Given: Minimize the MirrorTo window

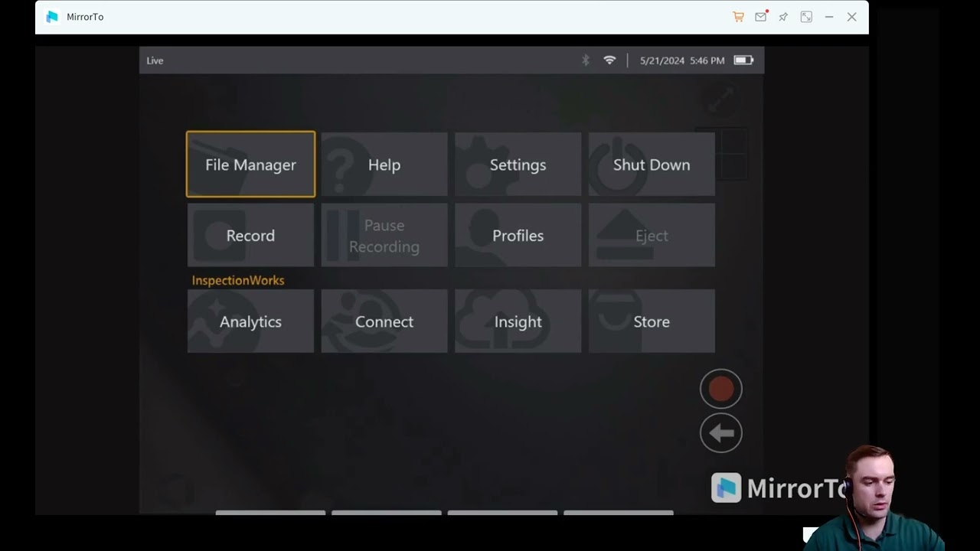Looking at the screenshot, I should (x=829, y=17).
